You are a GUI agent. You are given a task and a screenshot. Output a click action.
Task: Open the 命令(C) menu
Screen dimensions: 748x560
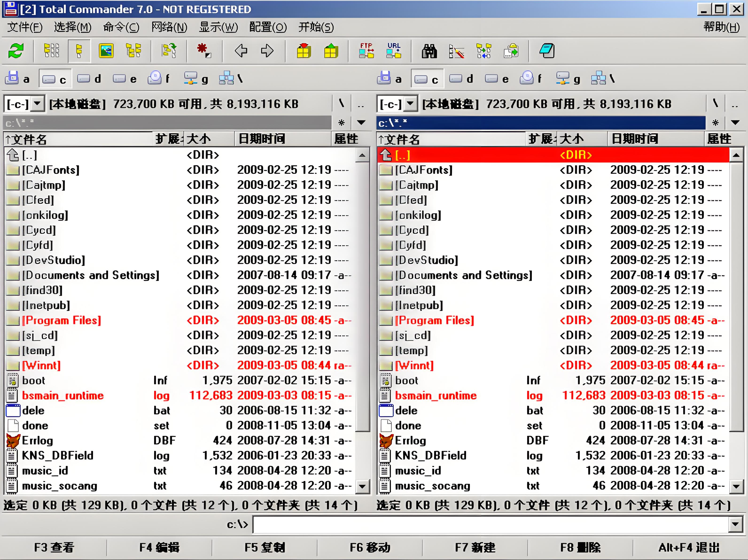(121, 27)
